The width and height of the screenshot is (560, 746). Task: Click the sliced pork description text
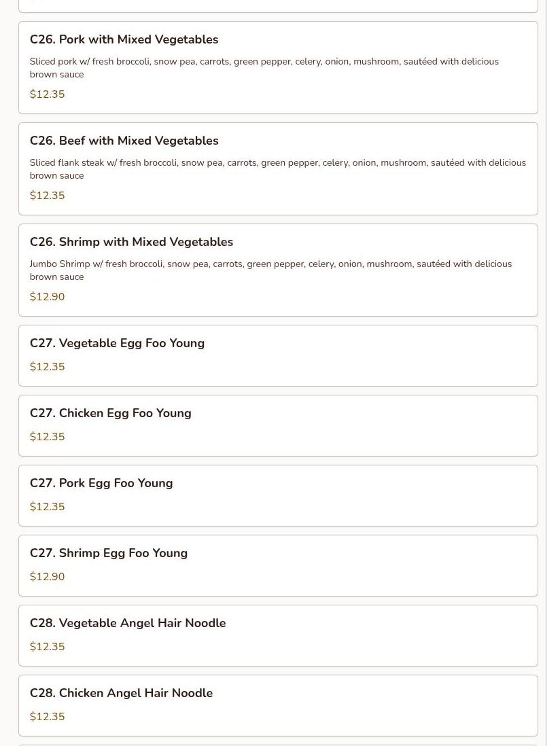pos(264,68)
